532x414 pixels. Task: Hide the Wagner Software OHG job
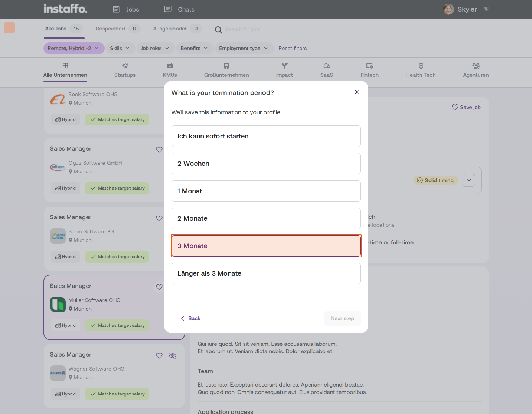(x=173, y=355)
